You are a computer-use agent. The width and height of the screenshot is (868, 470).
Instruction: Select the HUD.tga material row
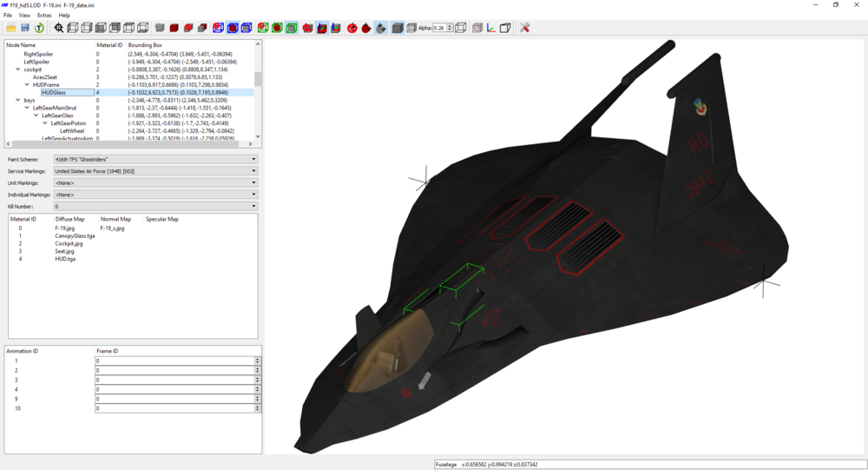click(65, 259)
